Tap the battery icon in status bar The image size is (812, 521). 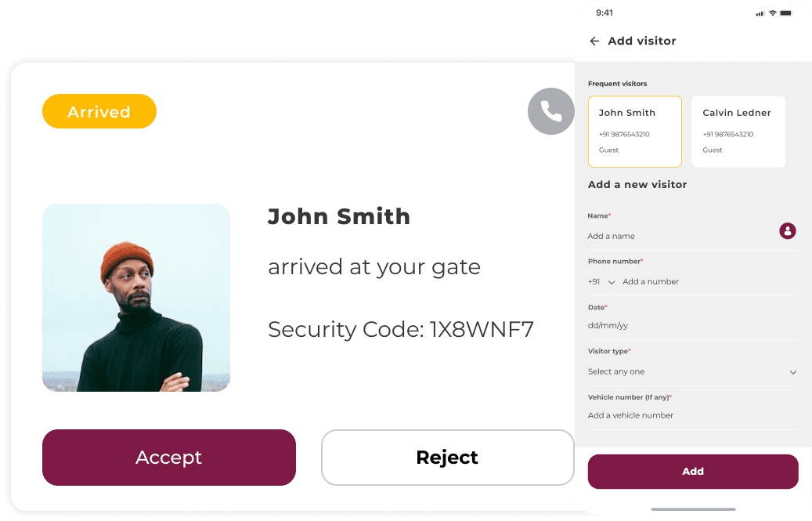tap(787, 13)
